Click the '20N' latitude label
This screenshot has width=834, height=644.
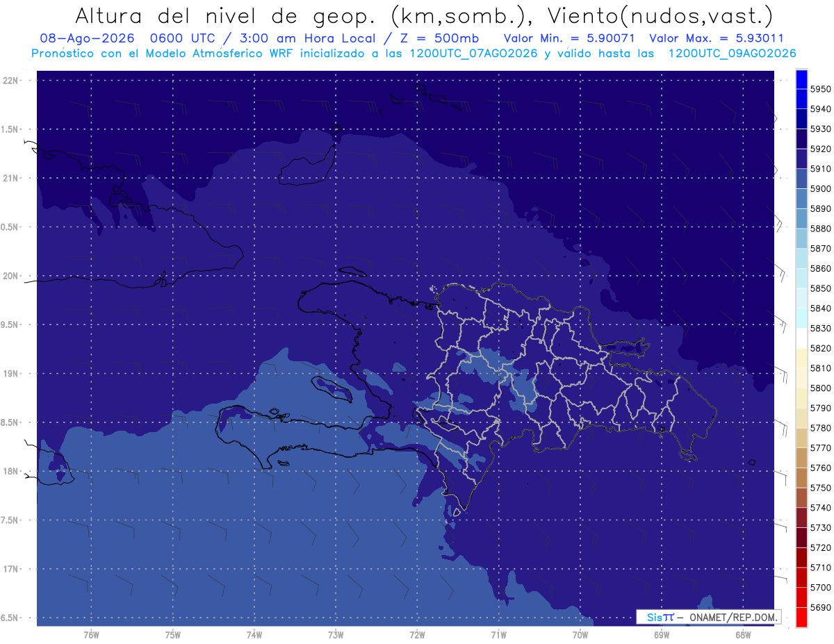10,276
